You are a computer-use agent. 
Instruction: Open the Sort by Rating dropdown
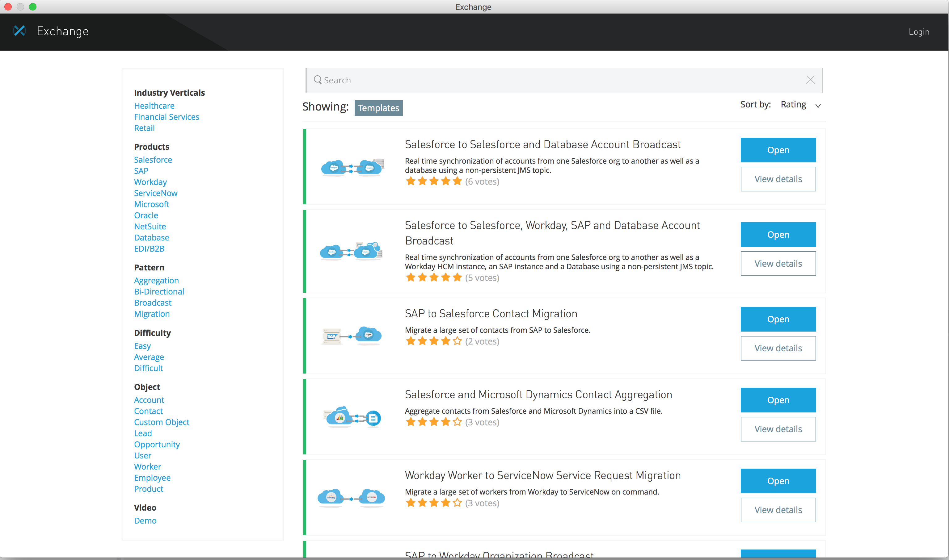(x=793, y=105)
